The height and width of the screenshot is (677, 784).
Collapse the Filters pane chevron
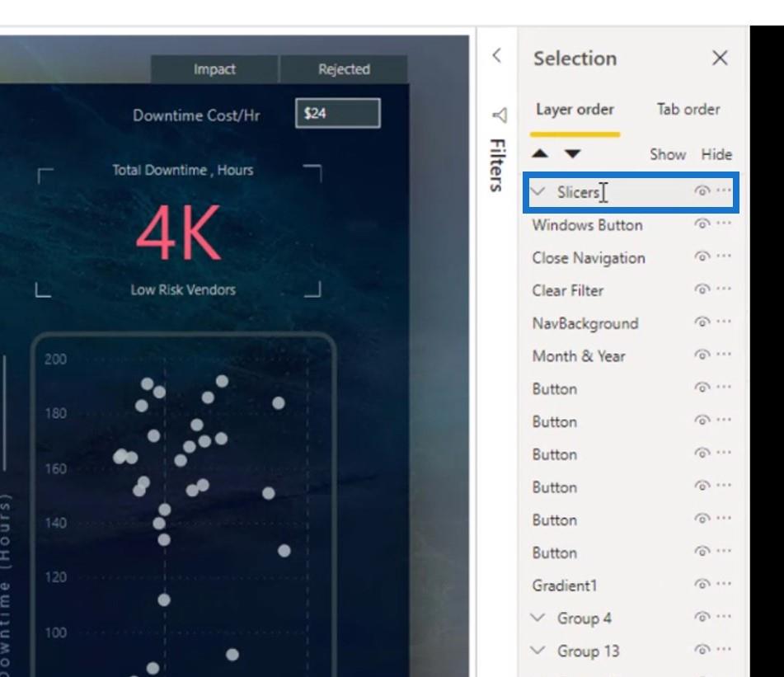496,55
